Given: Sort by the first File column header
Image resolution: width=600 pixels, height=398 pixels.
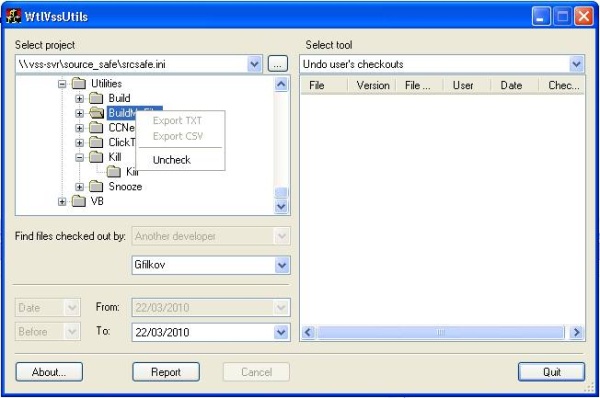Looking at the screenshot, I should tap(324, 85).
